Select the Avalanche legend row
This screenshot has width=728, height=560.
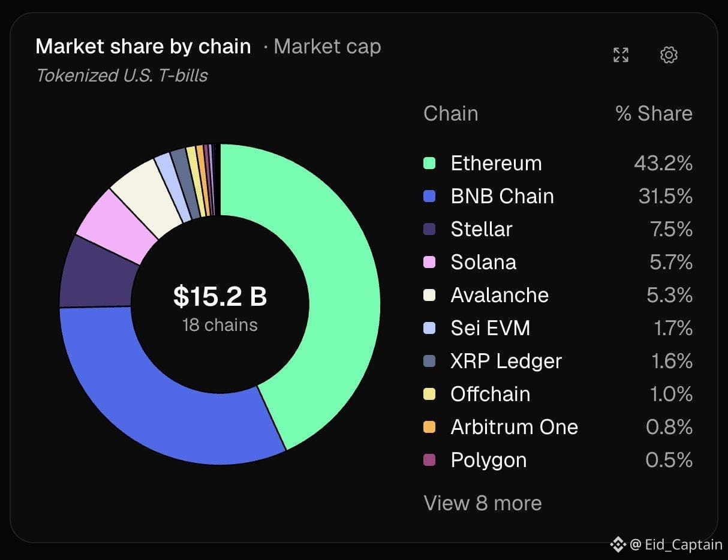point(558,295)
